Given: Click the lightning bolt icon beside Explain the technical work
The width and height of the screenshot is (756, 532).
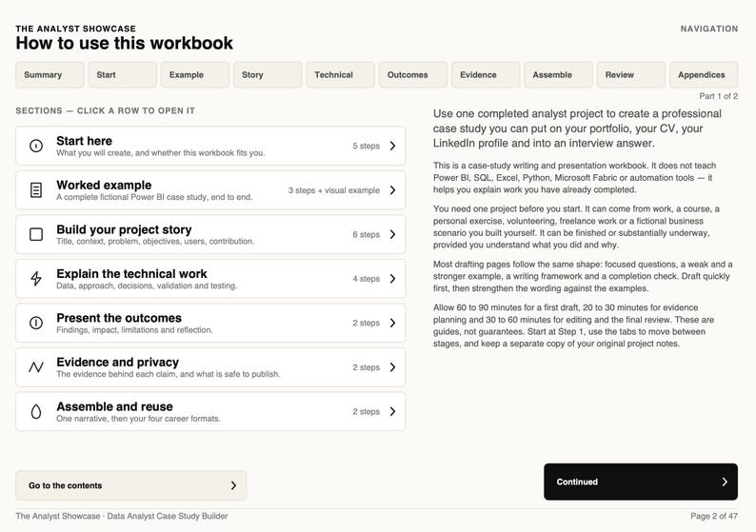Looking at the screenshot, I should (x=36, y=279).
